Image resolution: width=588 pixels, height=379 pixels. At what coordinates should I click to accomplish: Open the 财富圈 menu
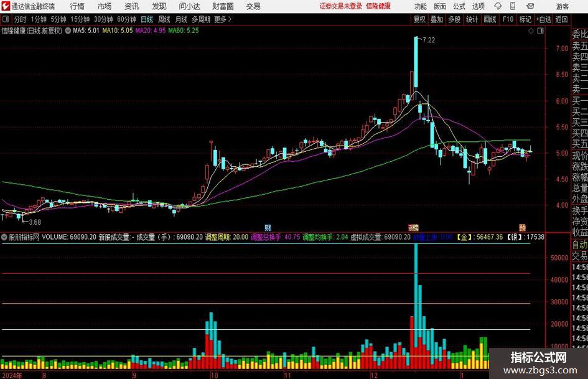point(223,6)
